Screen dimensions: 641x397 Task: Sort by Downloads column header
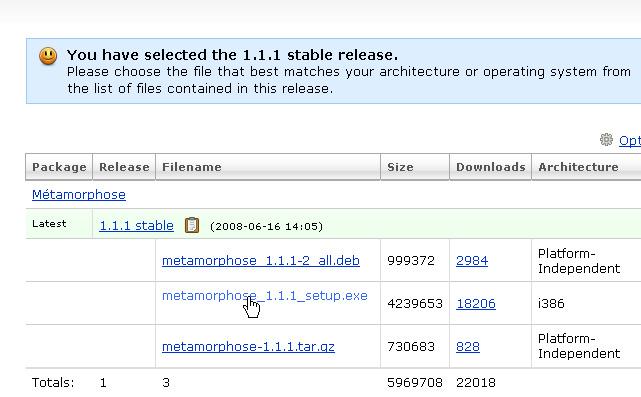pyautogui.click(x=491, y=167)
